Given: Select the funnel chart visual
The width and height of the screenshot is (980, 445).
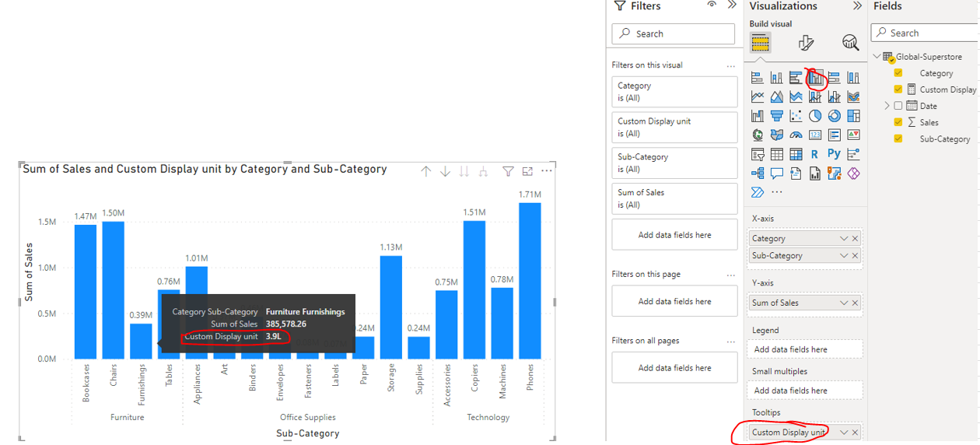Looking at the screenshot, I should pos(777,116).
